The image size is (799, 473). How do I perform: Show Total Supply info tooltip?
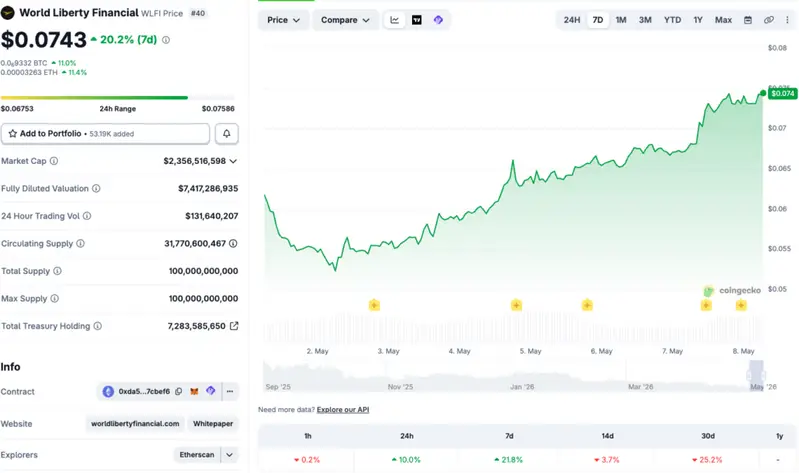click(x=58, y=271)
